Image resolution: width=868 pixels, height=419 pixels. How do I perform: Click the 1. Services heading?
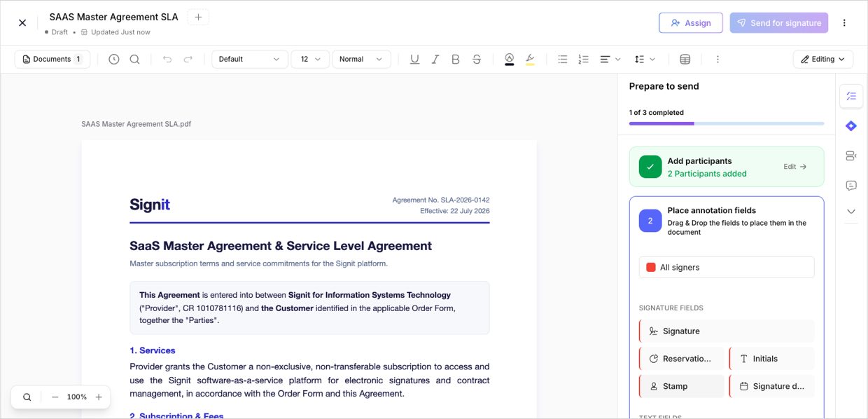point(153,350)
